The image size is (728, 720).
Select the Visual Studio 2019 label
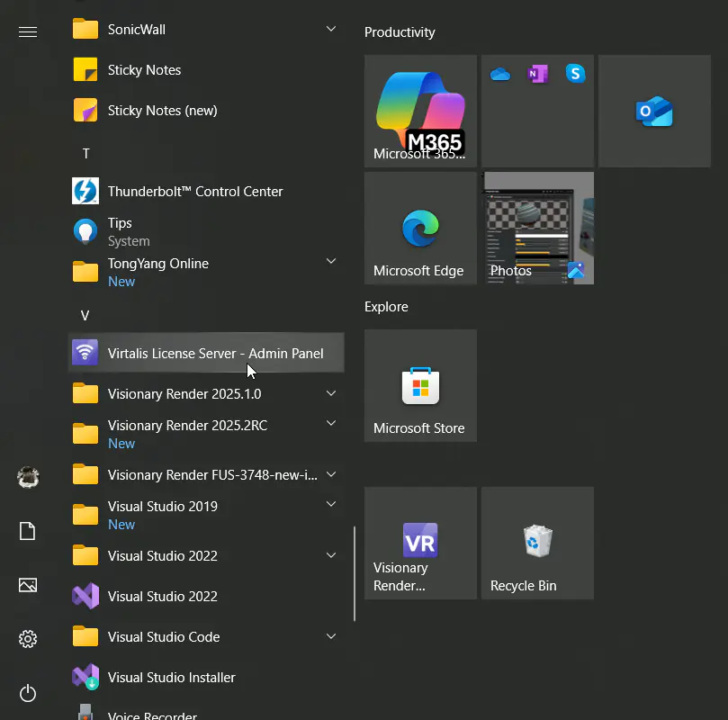tap(163, 506)
